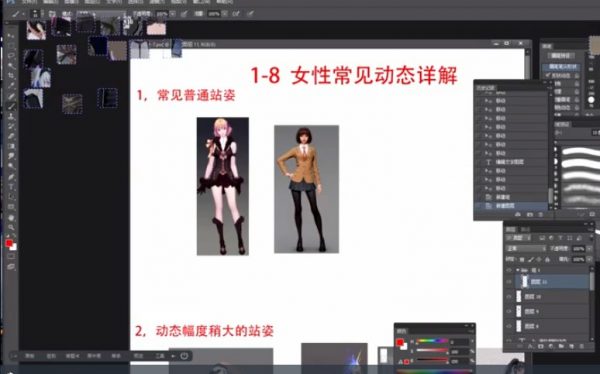Open the 不透明度 opacity arrow in the Layers panel
The height and width of the screenshot is (374, 600).
589,249
